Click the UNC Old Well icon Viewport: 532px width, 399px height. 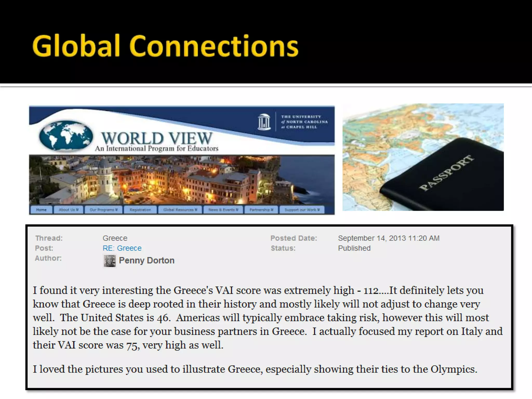pyautogui.click(x=264, y=122)
